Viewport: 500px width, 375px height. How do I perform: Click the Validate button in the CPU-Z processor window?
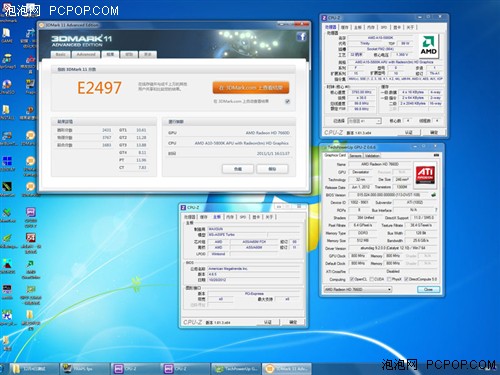[409, 132]
